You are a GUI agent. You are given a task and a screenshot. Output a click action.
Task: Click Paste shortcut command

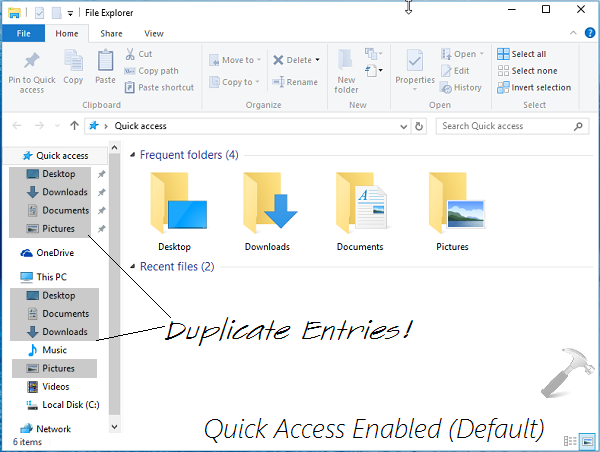(159, 88)
